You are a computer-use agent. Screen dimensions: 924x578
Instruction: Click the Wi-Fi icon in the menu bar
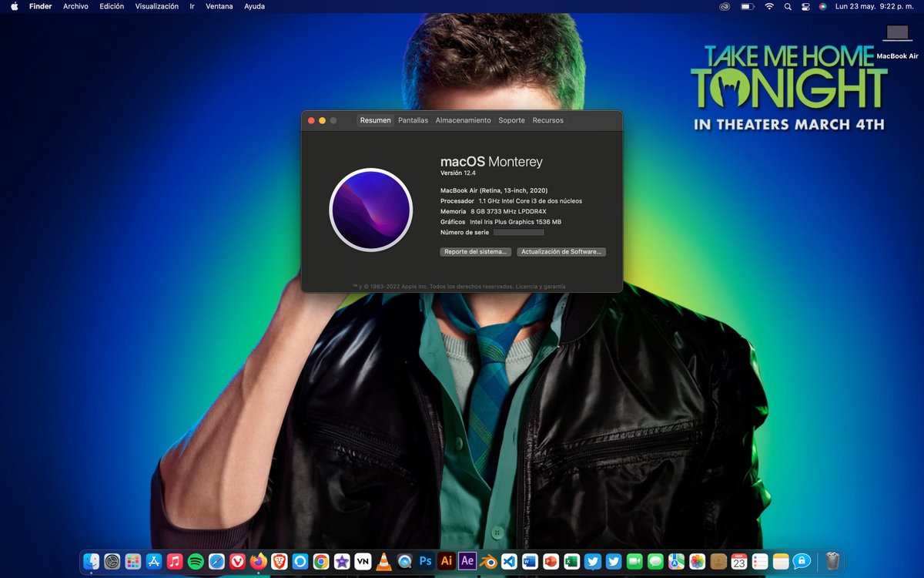[x=769, y=6]
